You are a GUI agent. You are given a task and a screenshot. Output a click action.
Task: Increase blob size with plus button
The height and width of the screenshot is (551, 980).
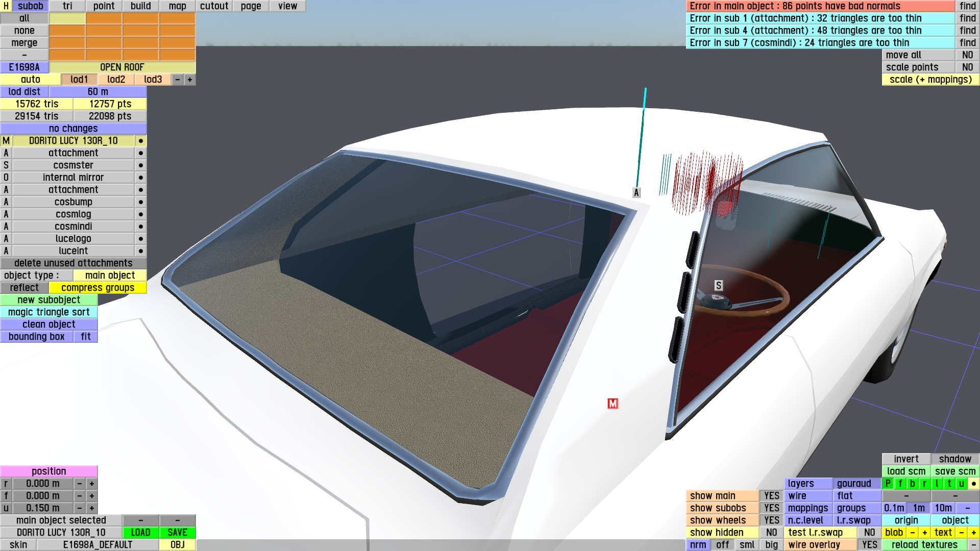pos(924,533)
